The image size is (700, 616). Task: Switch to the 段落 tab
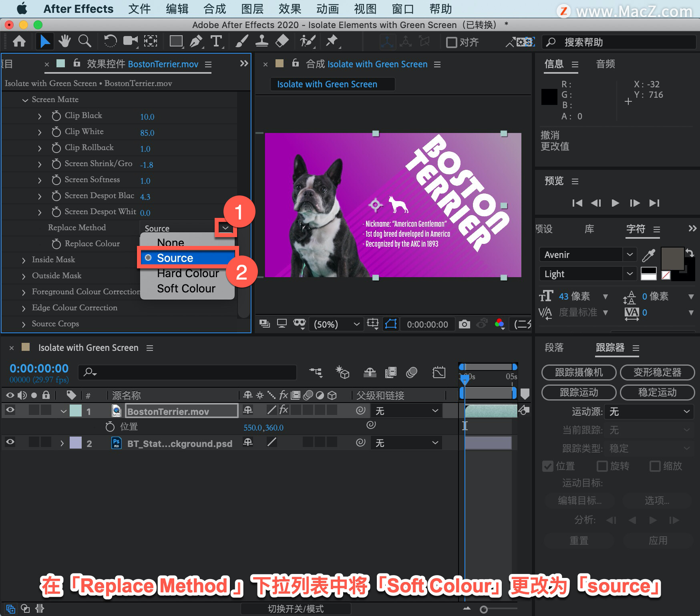554,348
